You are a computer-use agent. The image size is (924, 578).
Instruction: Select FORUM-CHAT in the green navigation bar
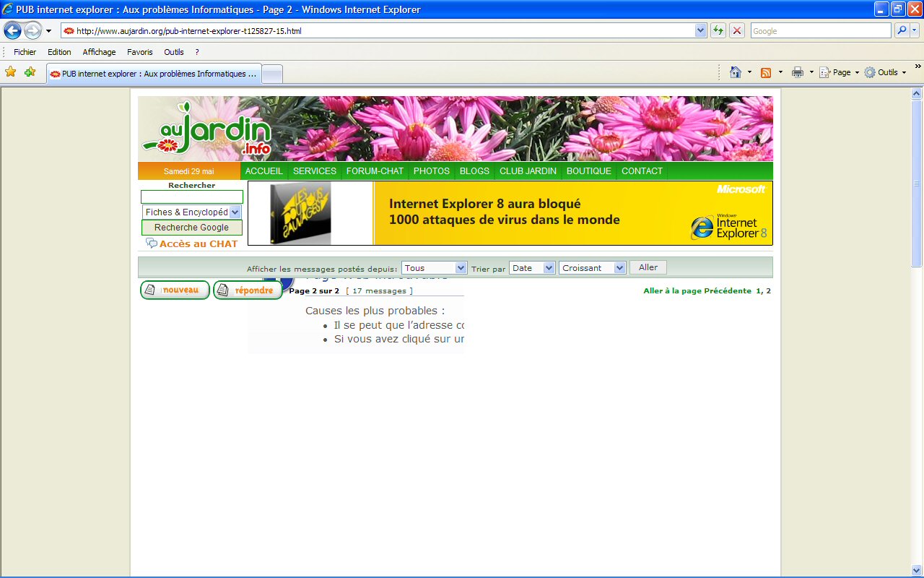375,171
